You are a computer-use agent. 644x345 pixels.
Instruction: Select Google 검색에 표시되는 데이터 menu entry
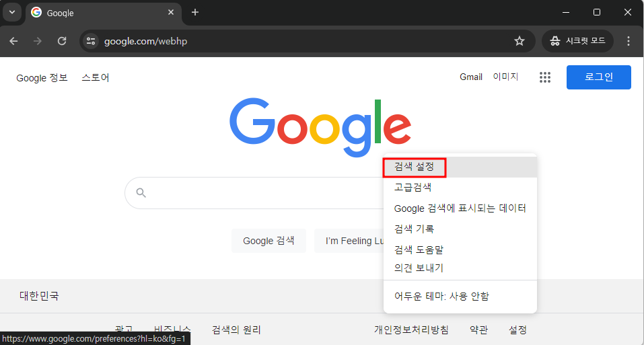coord(460,208)
